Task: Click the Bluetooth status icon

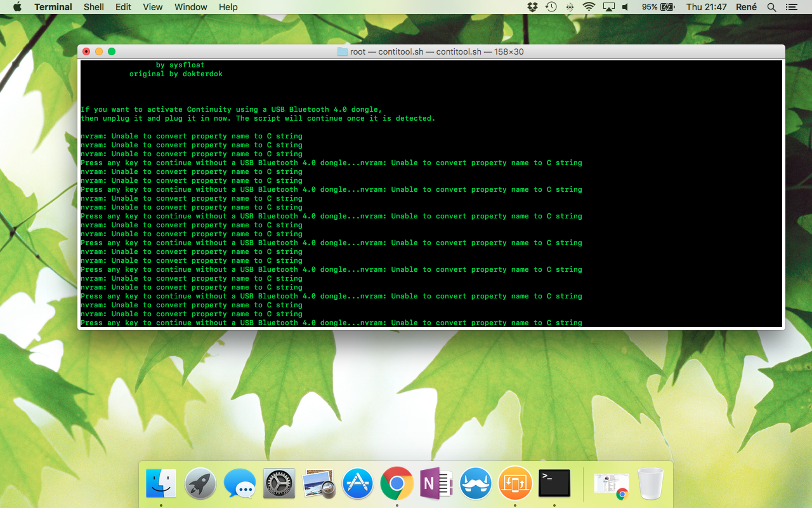Action: [570, 7]
